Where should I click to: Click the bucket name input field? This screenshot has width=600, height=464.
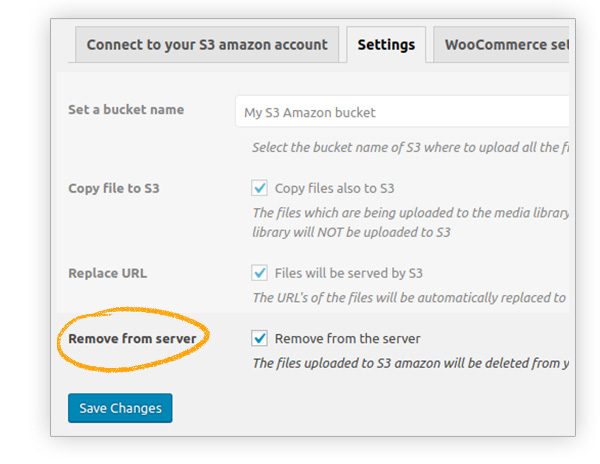click(403, 112)
